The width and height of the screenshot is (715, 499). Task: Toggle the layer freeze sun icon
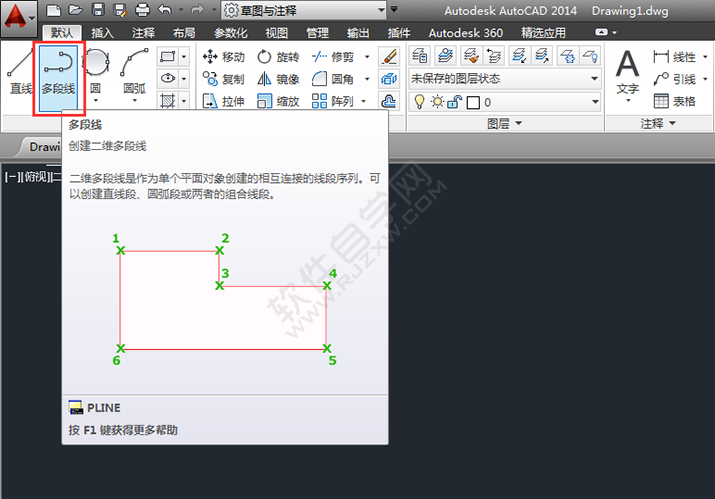click(x=436, y=101)
